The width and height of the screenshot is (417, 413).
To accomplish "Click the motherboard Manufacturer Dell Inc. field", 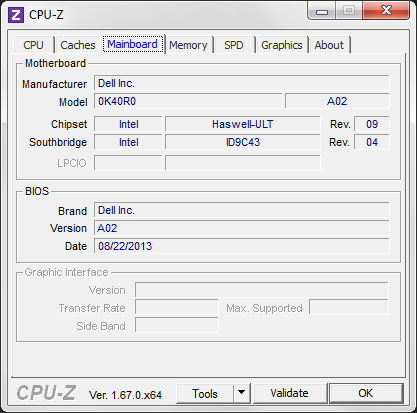I will pos(242,83).
